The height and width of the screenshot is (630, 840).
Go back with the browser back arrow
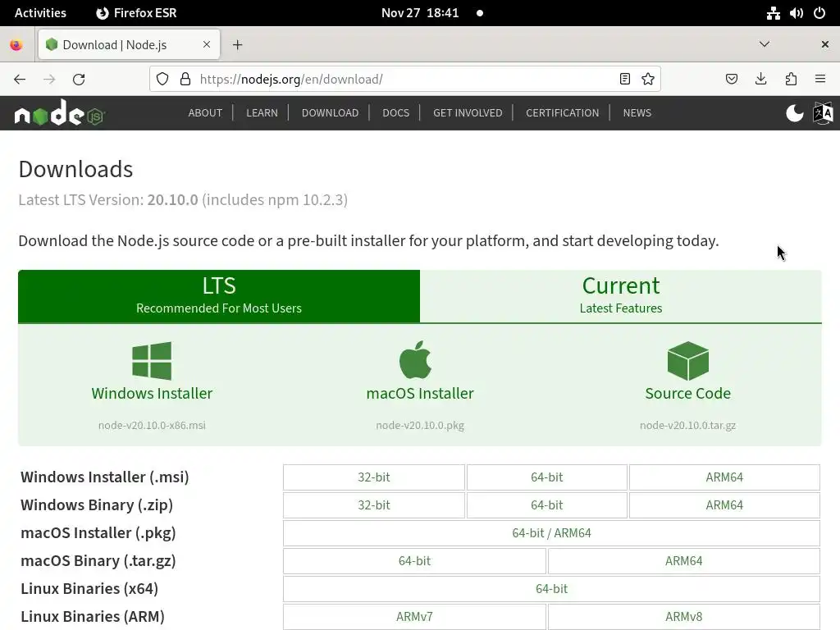tap(20, 80)
